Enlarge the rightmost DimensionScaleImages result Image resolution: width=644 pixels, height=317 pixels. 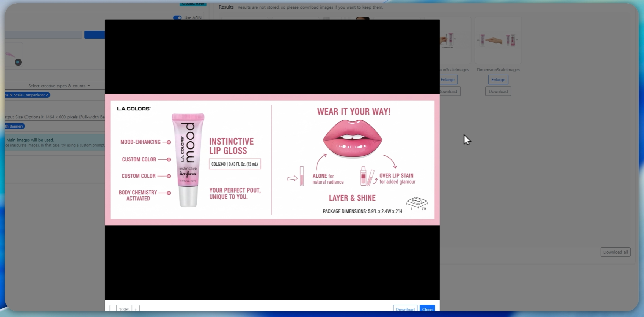tap(498, 80)
